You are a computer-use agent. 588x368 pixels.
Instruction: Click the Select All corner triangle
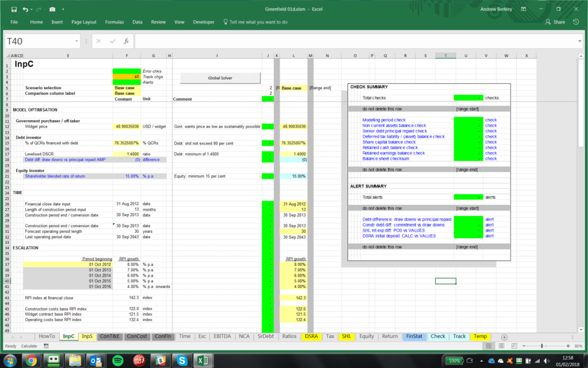(x=7, y=56)
